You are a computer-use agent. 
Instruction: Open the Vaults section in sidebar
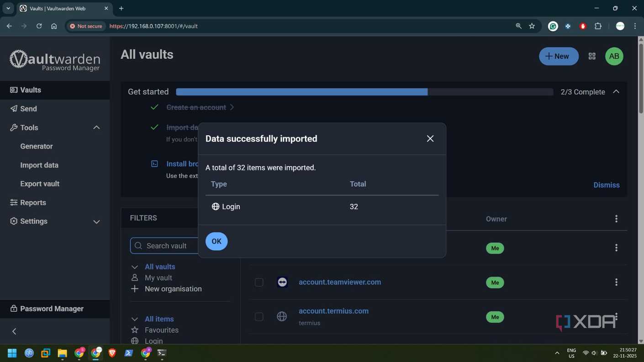coord(55,90)
